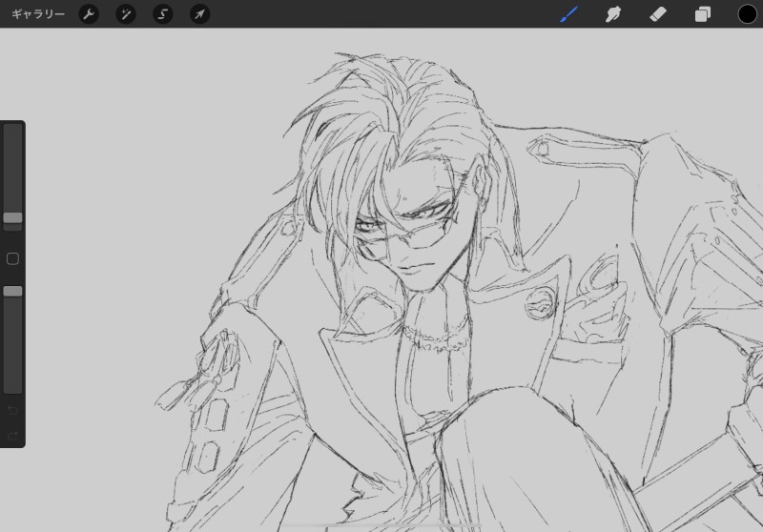Activate the Selection S-shaped tool

[162, 14]
